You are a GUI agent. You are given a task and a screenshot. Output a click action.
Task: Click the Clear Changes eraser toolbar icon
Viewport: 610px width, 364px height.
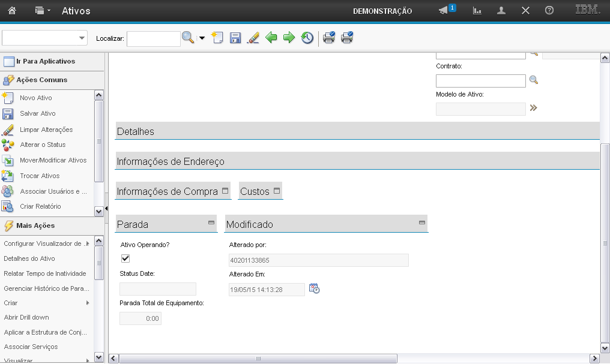click(253, 38)
